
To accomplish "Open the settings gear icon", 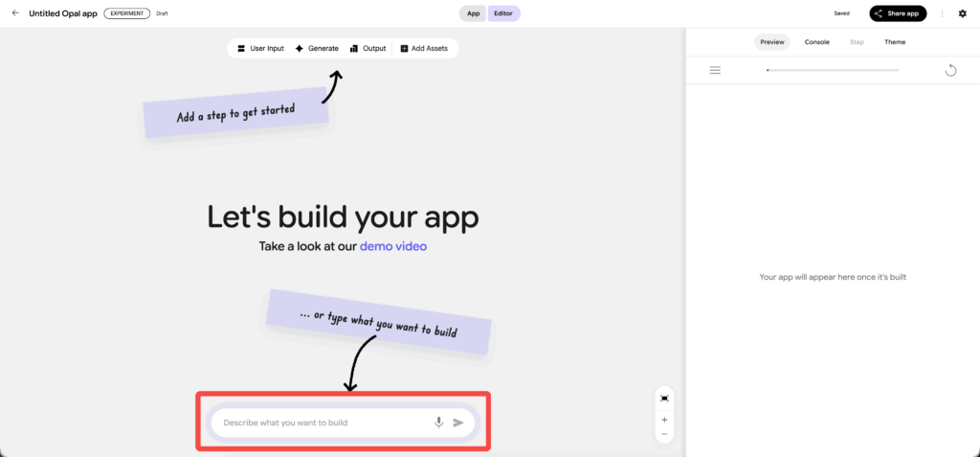I will 962,13.
